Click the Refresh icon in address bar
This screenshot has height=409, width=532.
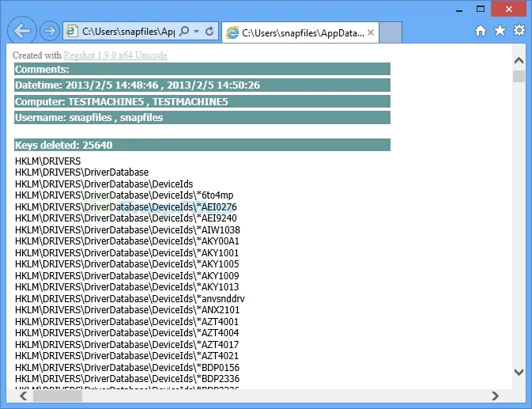[209, 31]
